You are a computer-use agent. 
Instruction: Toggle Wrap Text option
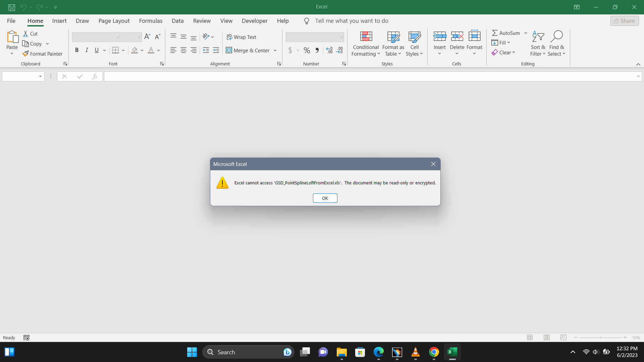pyautogui.click(x=241, y=37)
